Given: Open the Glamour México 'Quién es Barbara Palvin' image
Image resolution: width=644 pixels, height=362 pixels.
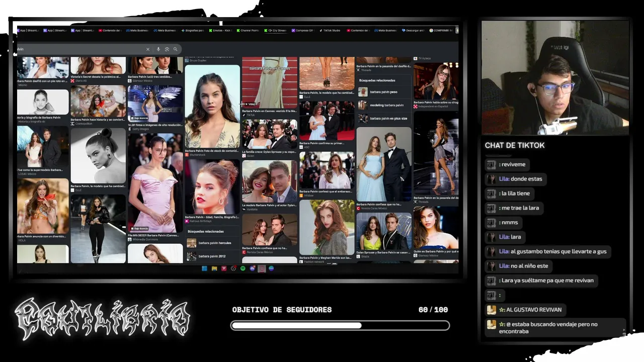Looking at the screenshot, I should tap(436, 227).
